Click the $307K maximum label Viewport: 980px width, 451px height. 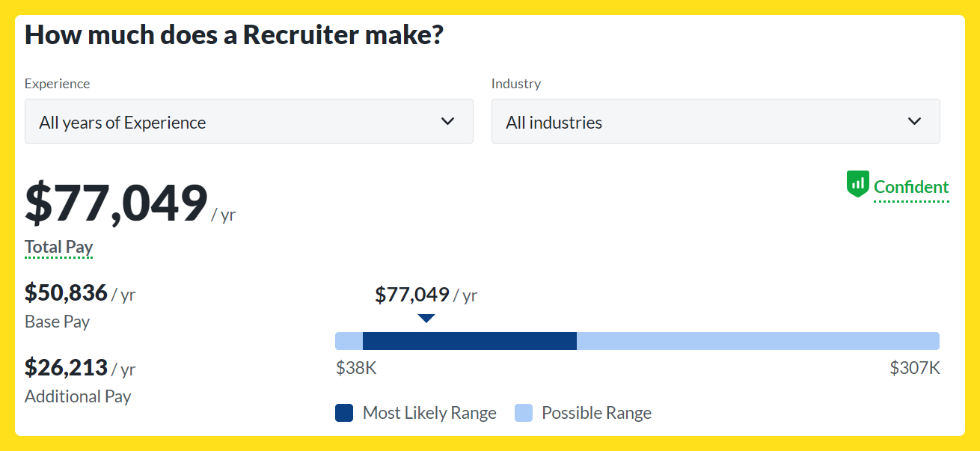click(914, 368)
